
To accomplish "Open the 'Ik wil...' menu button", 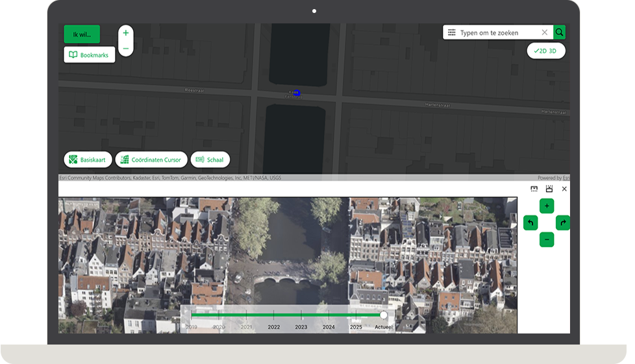I will coord(82,34).
